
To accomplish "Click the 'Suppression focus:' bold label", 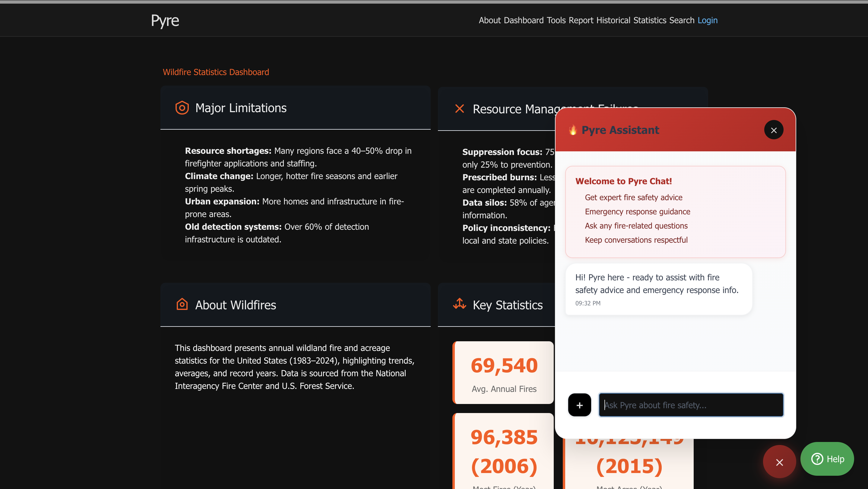I will pyautogui.click(x=502, y=152).
